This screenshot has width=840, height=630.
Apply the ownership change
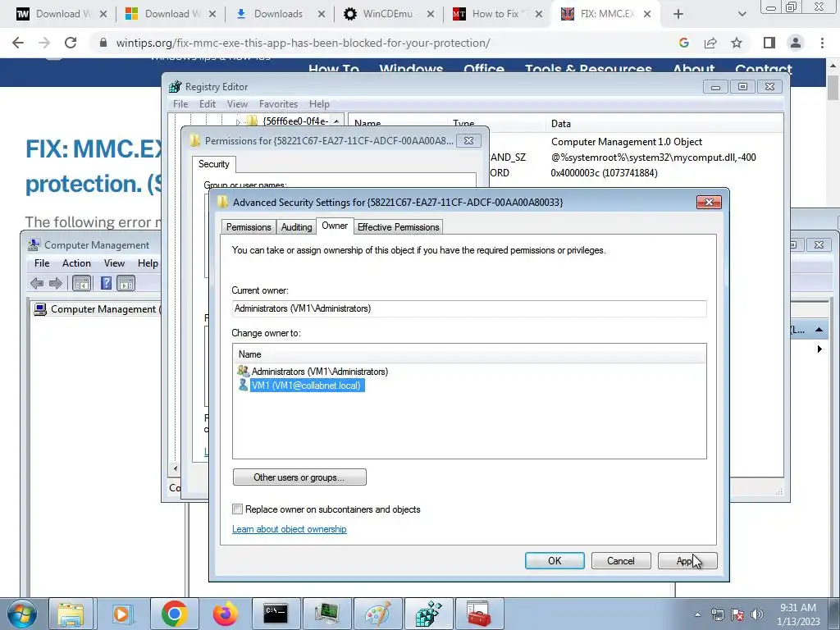click(x=687, y=560)
